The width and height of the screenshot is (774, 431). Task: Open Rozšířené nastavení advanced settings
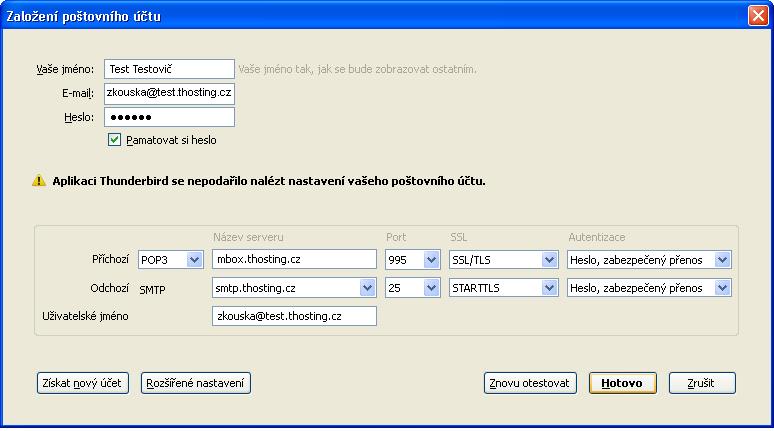pyautogui.click(x=196, y=383)
